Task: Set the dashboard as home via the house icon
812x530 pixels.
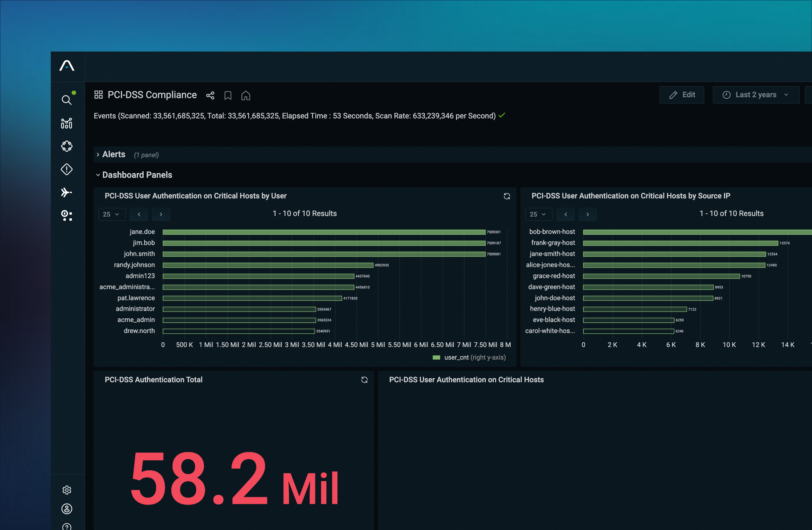Action: pos(246,96)
